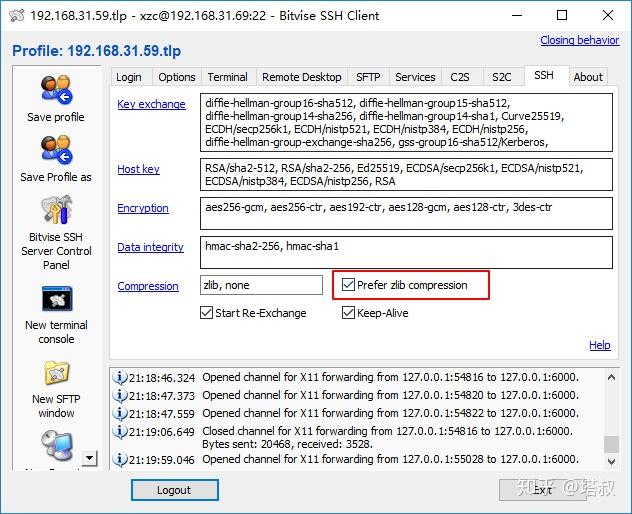Open a New SFTP window

coord(57,373)
